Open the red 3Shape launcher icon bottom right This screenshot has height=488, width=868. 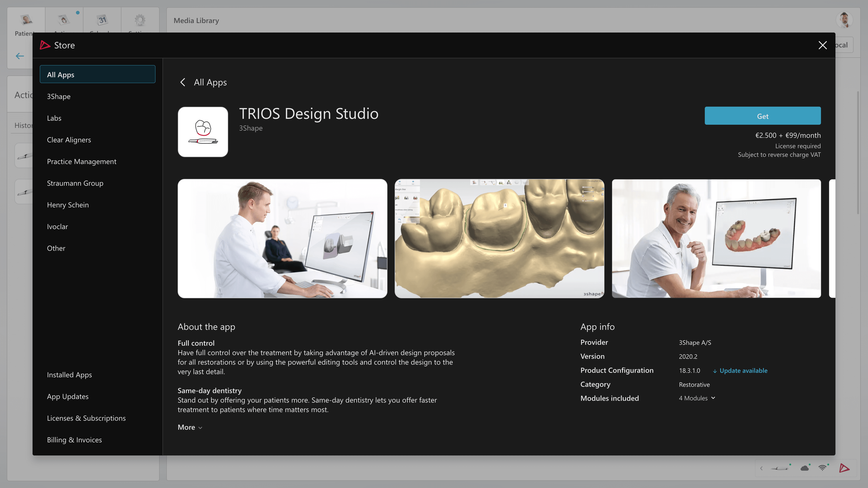(x=844, y=468)
